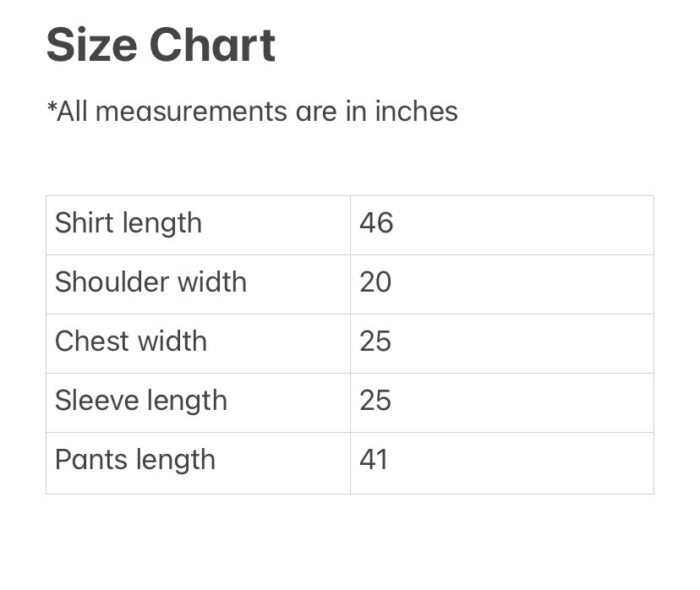The image size is (700, 590).
Task: Click the Shoulder width value 20
Action: pyautogui.click(x=375, y=282)
